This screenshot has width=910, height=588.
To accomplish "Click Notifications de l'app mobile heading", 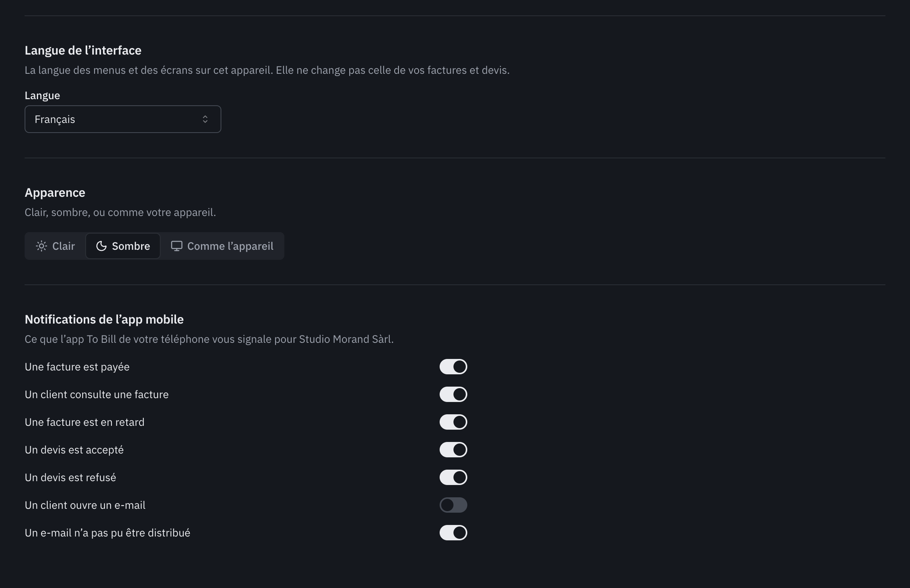I will (x=104, y=319).
